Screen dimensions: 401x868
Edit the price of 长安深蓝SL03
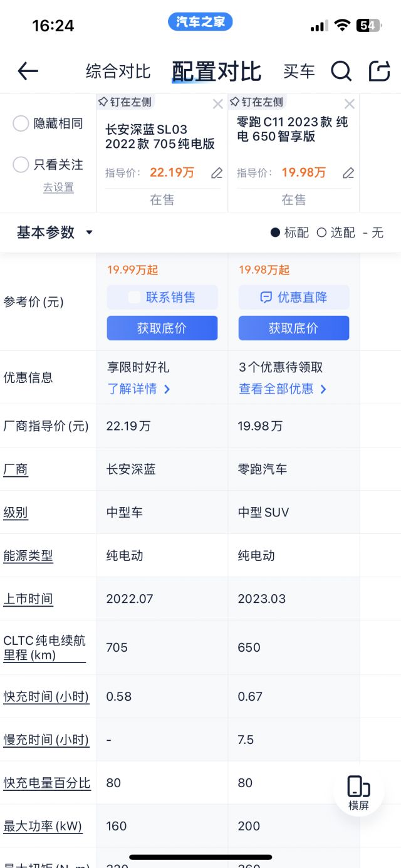(217, 173)
